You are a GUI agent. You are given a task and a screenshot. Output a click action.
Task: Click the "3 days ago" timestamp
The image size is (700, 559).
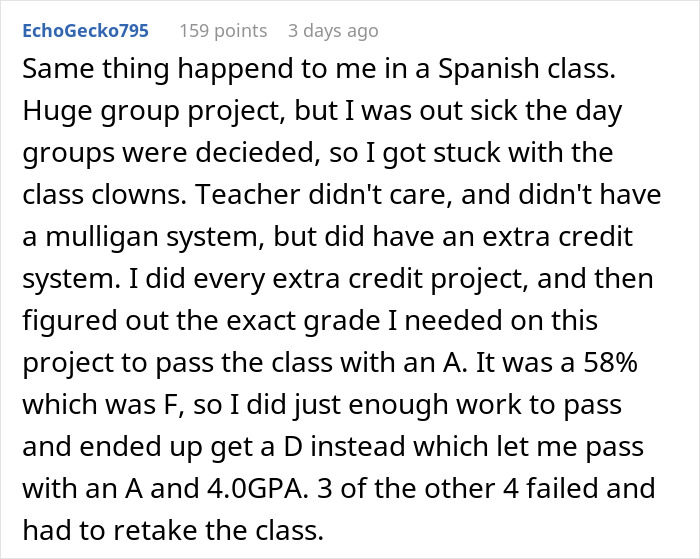pos(333,31)
